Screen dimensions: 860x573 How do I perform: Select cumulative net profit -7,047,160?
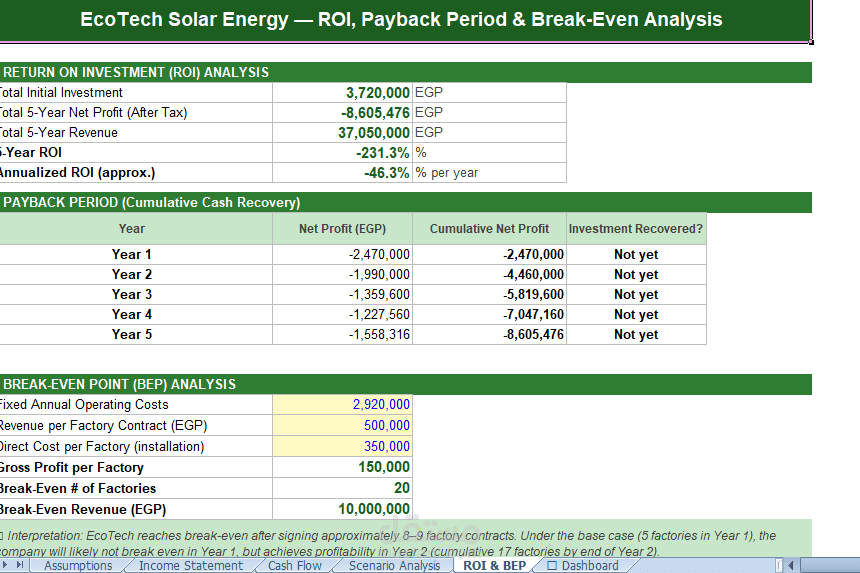(489, 315)
